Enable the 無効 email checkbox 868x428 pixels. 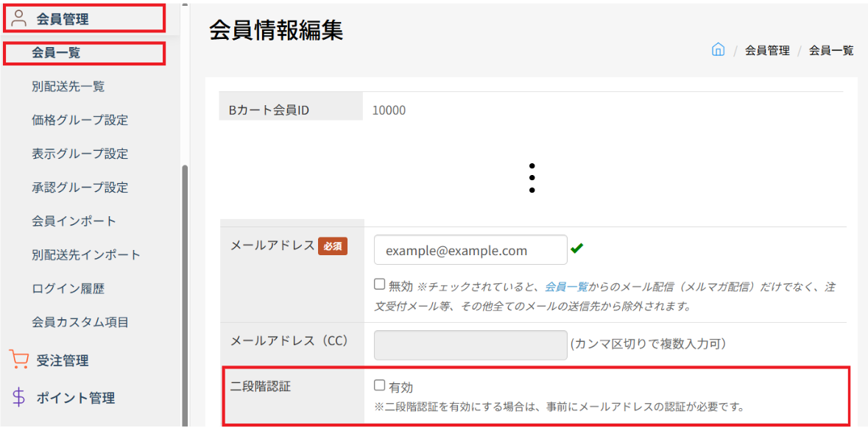379,285
